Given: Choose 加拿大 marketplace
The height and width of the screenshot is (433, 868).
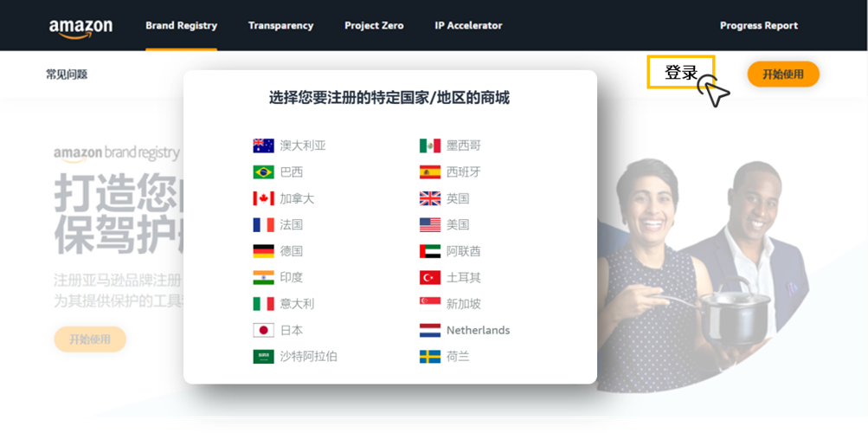Looking at the screenshot, I should [x=298, y=198].
